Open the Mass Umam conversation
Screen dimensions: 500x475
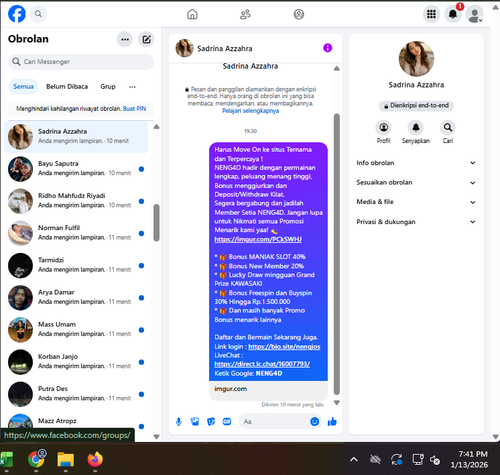point(76,330)
